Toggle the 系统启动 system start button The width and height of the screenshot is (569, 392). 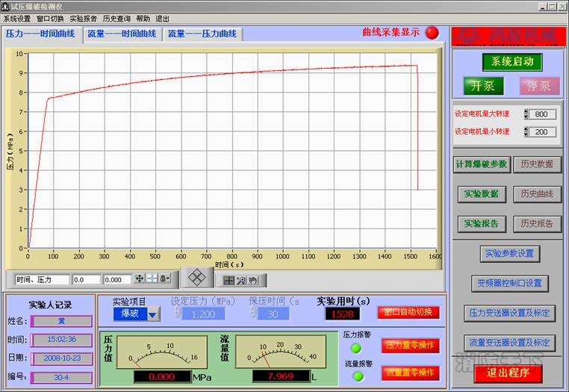pyautogui.click(x=512, y=61)
